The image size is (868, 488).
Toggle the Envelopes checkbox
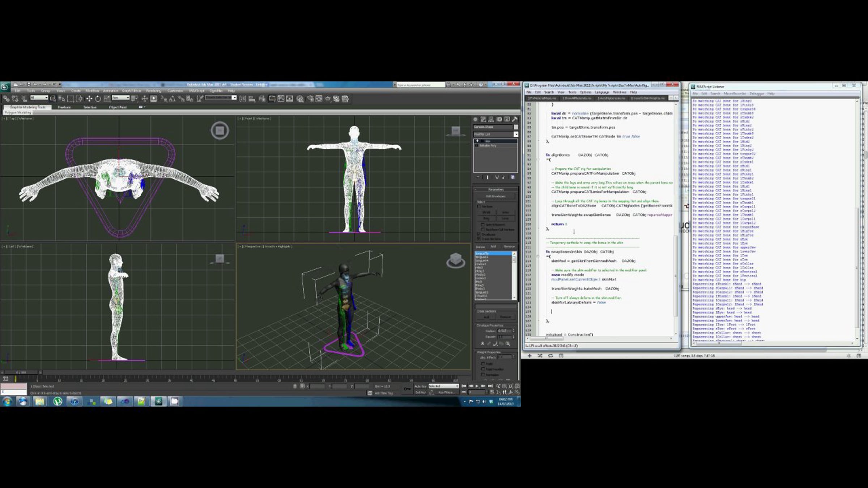click(x=479, y=234)
